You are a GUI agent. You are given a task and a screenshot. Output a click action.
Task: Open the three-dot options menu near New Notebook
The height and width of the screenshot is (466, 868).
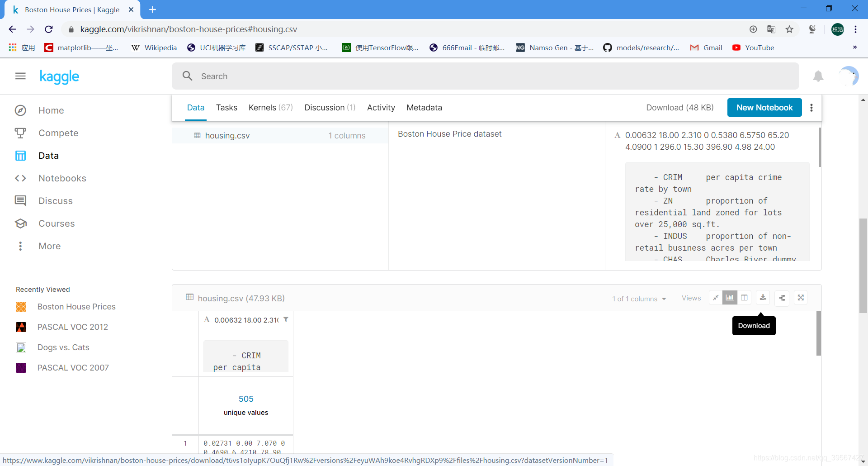(x=811, y=108)
